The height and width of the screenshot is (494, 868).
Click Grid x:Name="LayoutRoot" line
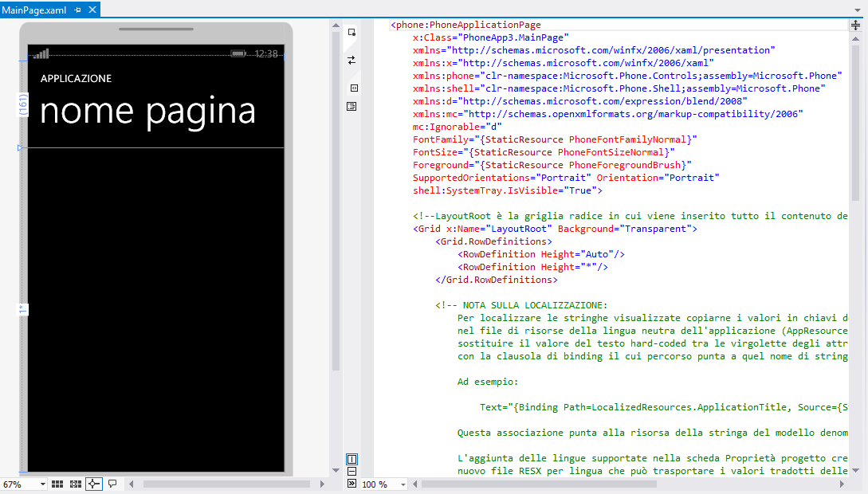click(x=556, y=229)
